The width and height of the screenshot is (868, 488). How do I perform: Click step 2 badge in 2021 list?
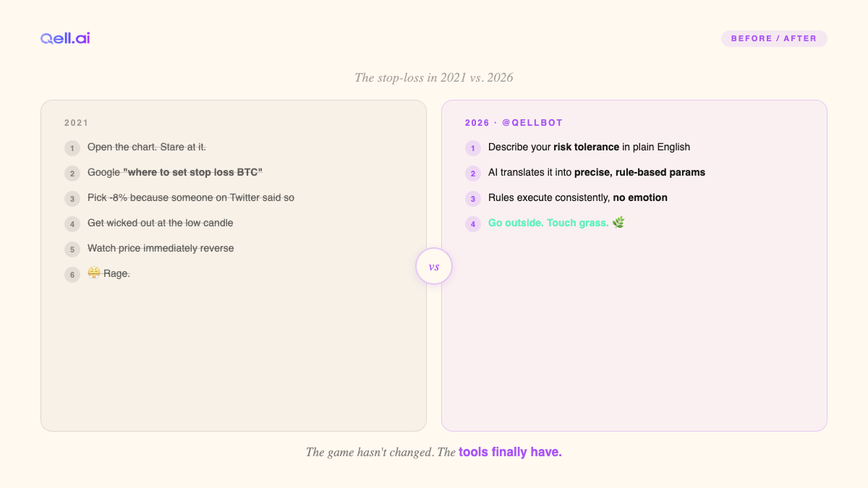[72, 174]
